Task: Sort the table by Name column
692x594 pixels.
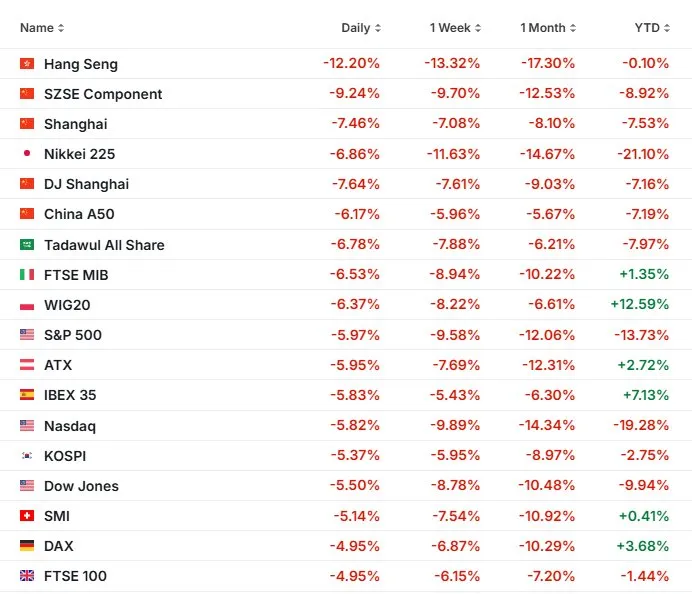Action: (42, 28)
